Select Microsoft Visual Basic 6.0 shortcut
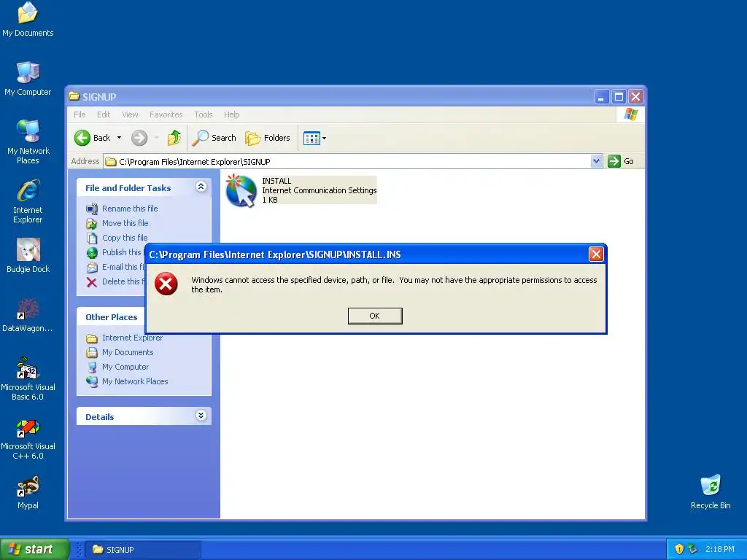The height and width of the screenshot is (560, 747). pos(28,378)
